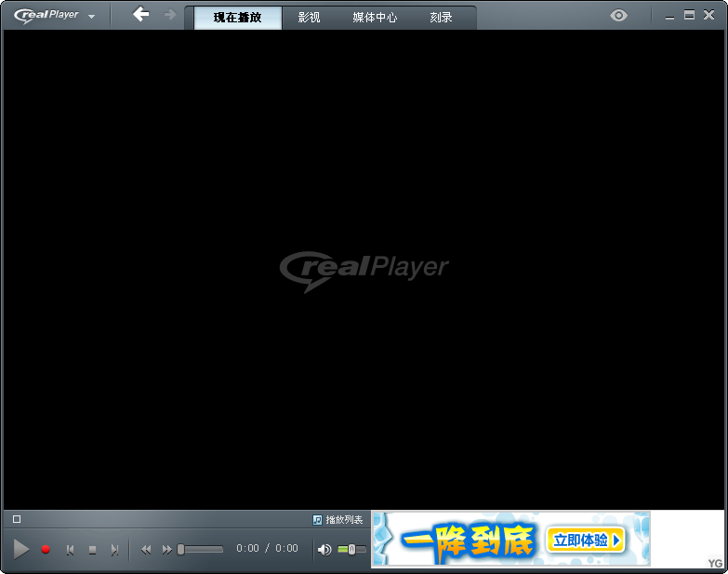Open the 播放列表 playlist panel
The width and height of the screenshot is (728, 574).
tap(338, 520)
